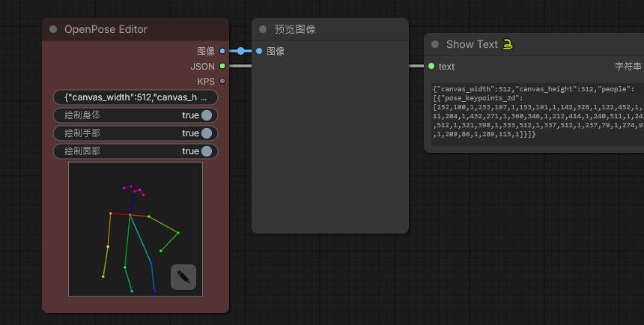The width and height of the screenshot is (644, 325).
Task: Open the pencil edit pose button
Action: (183, 277)
